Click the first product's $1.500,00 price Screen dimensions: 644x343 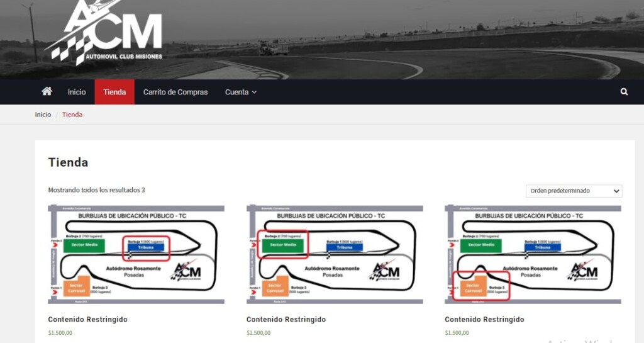coord(60,333)
